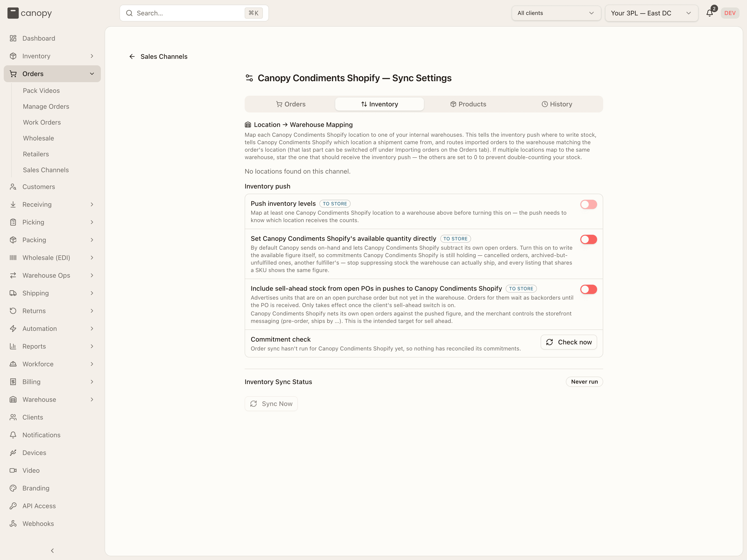Click the Search input field

[x=194, y=13]
